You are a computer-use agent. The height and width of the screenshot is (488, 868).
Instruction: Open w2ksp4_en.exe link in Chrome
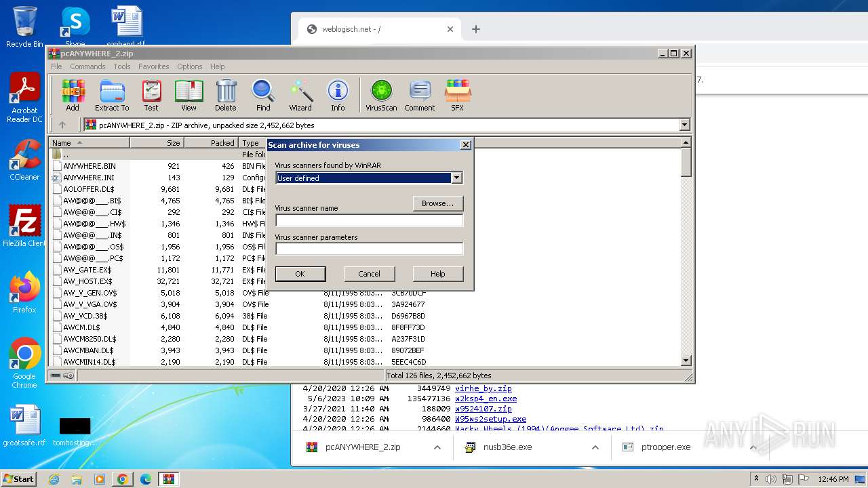point(486,399)
